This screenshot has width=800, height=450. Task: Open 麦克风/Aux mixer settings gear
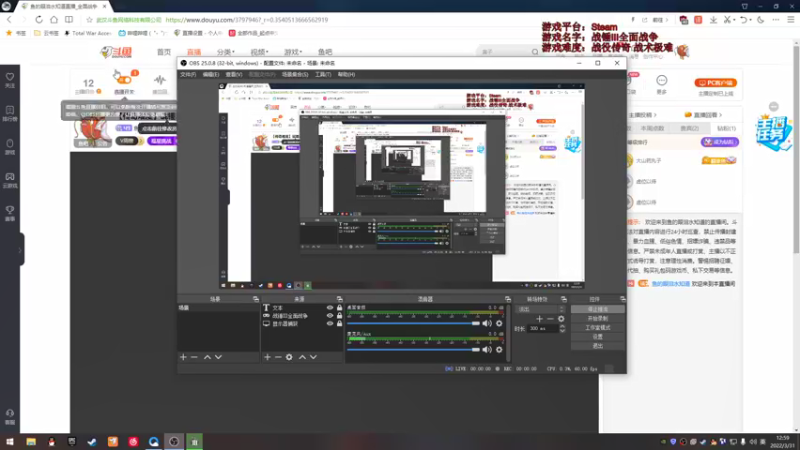point(499,349)
